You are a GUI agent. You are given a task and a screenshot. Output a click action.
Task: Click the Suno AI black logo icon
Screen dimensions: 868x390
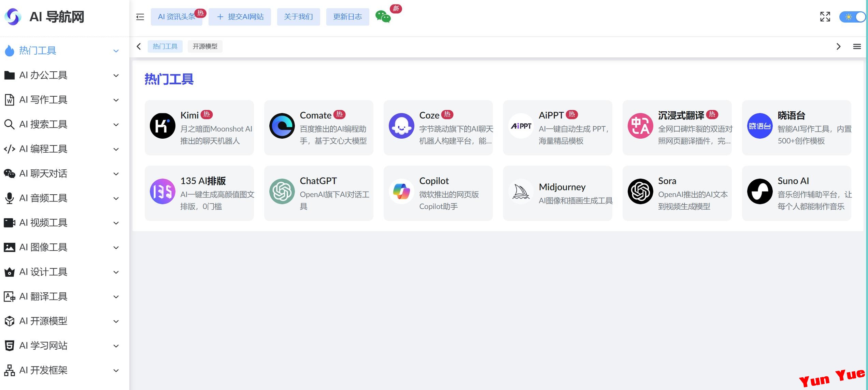[x=760, y=192]
